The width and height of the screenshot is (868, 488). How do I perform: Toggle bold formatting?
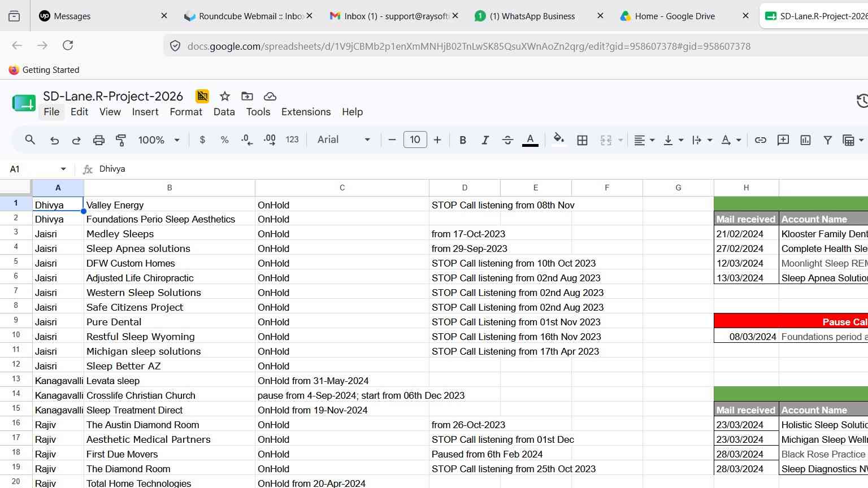[463, 140]
